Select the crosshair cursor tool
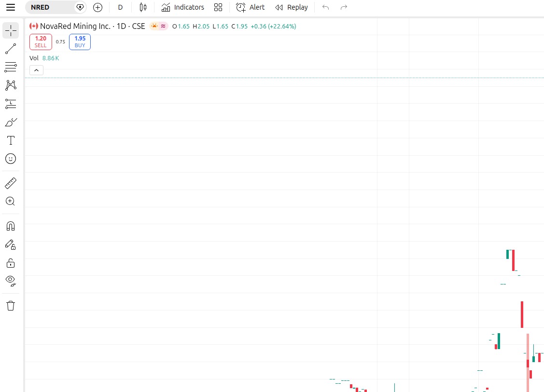 click(11, 30)
